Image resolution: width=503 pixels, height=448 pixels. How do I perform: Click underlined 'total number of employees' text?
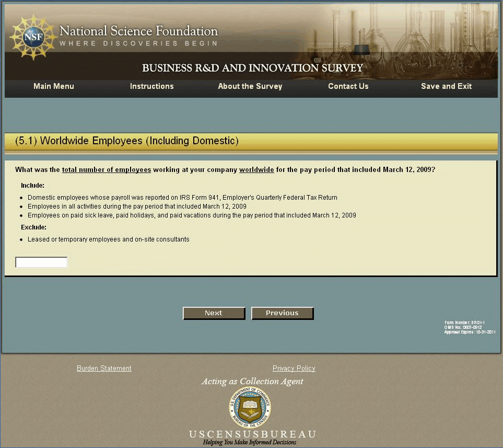tap(107, 170)
